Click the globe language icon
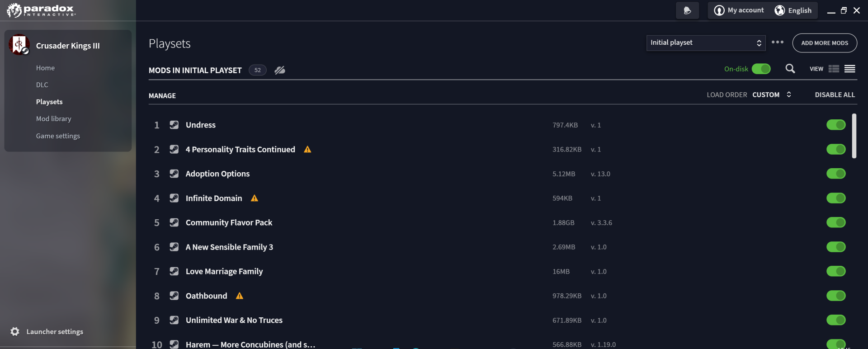Image resolution: width=868 pixels, height=349 pixels. coord(779,10)
